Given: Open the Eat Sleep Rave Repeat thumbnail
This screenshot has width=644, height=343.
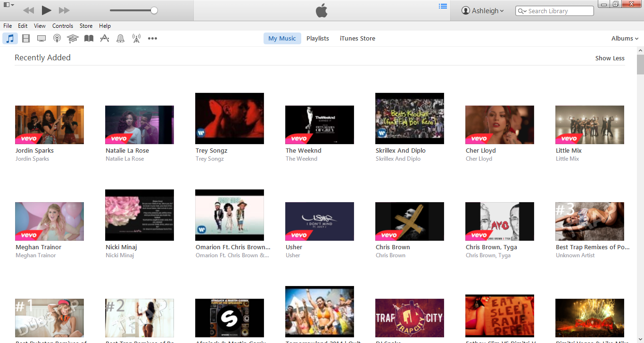Looking at the screenshot, I should (500, 316).
